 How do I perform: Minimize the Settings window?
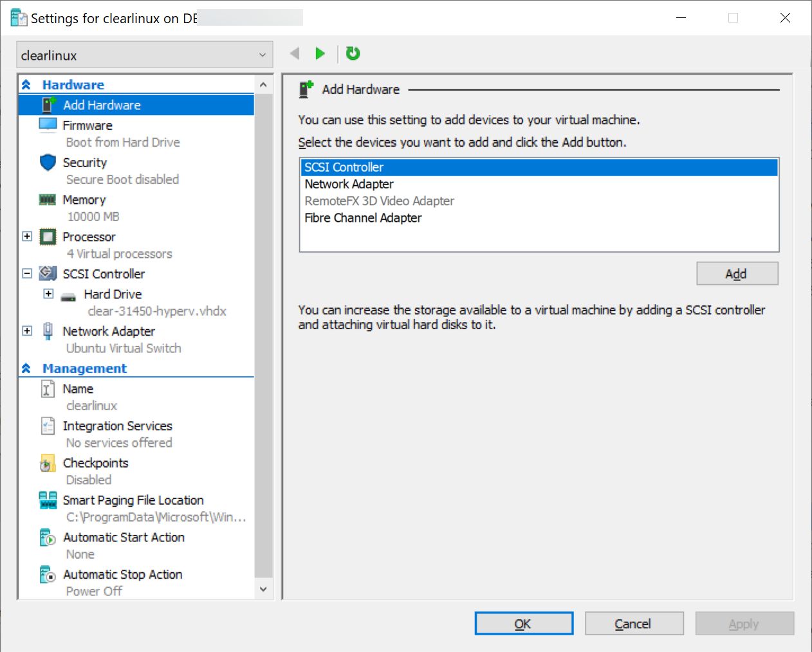[x=681, y=18]
